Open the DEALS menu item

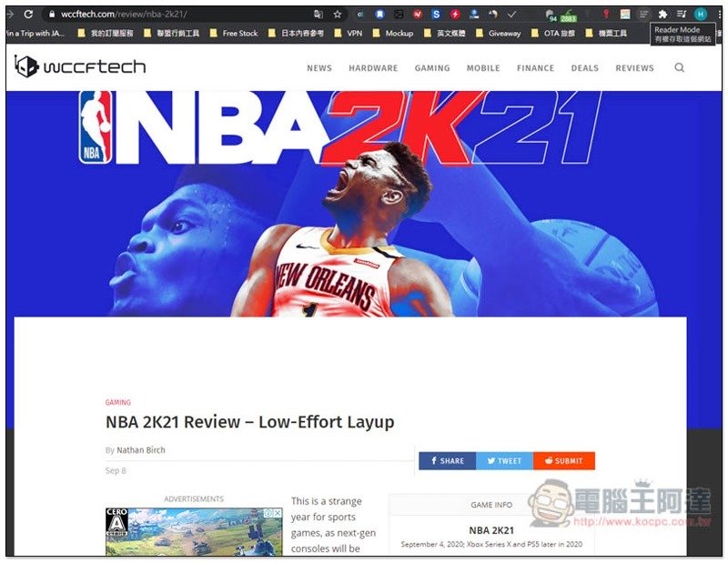pos(584,68)
